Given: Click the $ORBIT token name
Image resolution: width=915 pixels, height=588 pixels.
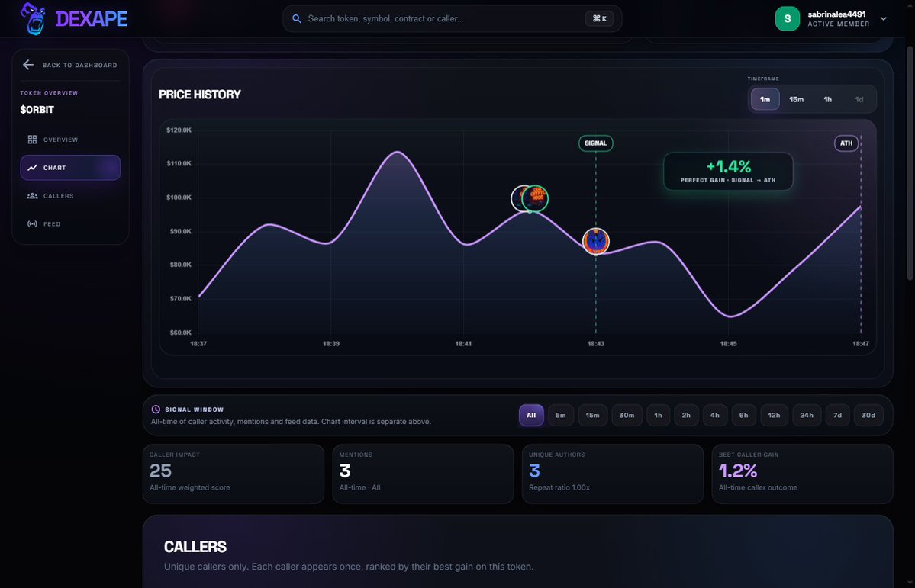Looking at the screenshot, I should tap(37, 110).
